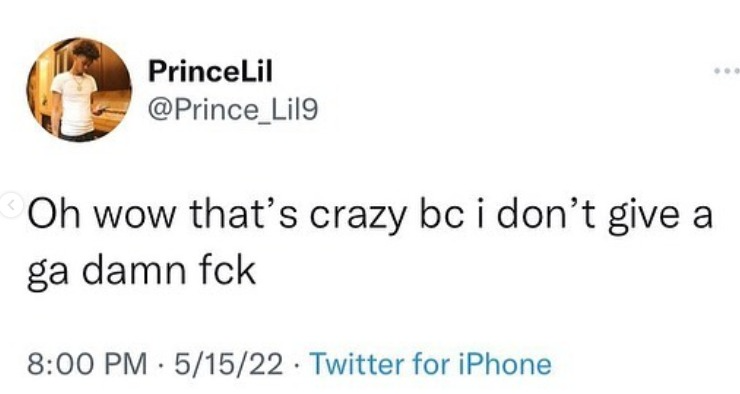Open the three-dot more options menu
740x394 pixels.
pyautogui.click(x=727, y=71)
